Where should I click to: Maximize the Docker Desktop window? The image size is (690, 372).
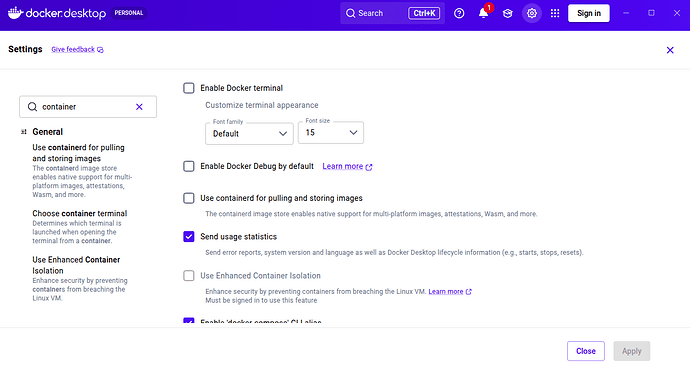coord(651,13)
